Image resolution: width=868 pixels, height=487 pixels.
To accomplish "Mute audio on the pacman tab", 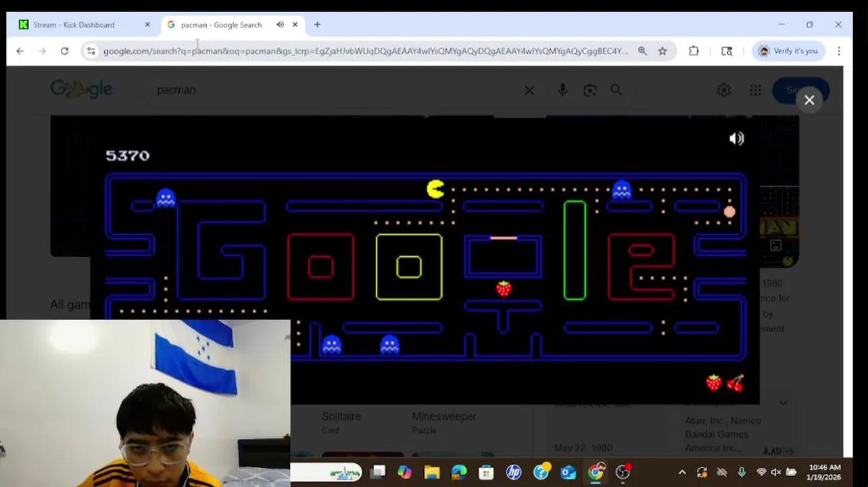I will tap(280, 24).
